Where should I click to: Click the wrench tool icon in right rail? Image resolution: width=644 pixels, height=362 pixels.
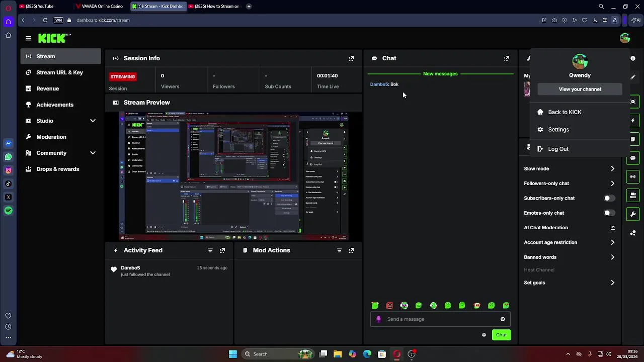[633, 214]
